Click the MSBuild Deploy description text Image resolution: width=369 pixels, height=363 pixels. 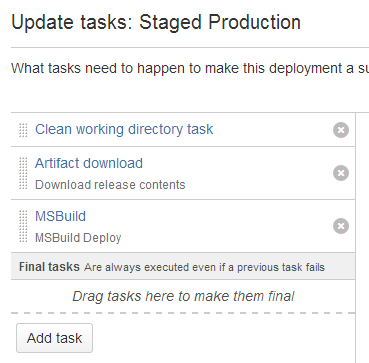pos(78,238)
